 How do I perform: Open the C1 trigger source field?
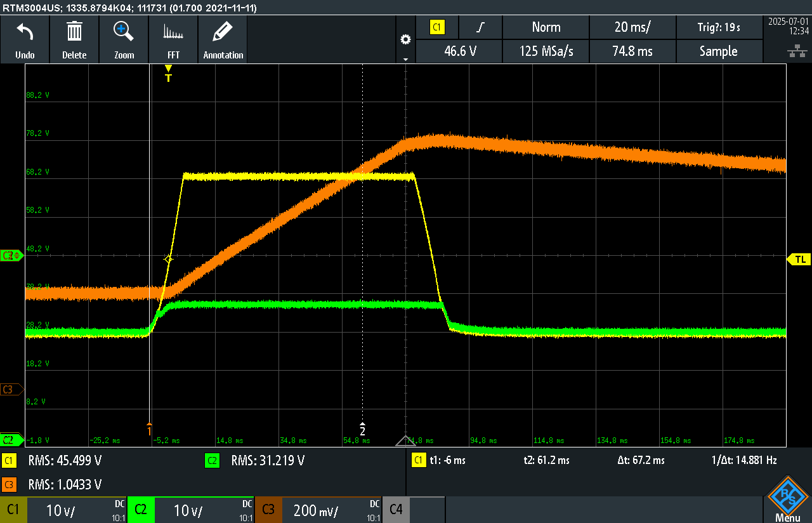pyautogui.click(x=437, y=27)
